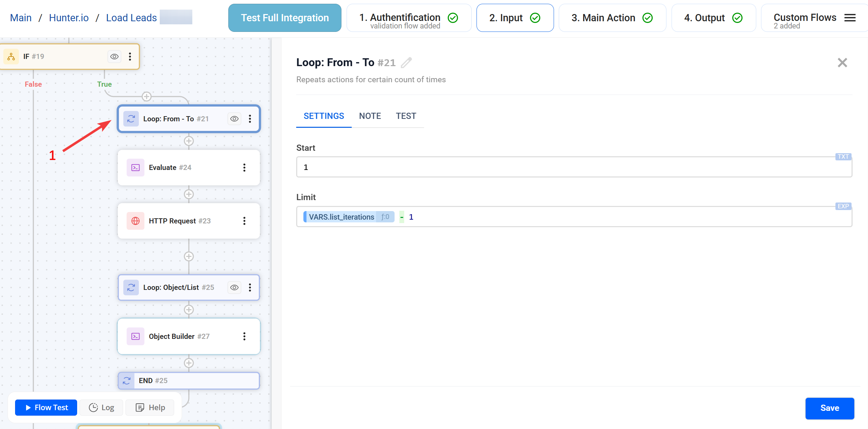Switch to the NOTE tab
868x429 pixels.
pyautogui.click(x=370, y=116)
